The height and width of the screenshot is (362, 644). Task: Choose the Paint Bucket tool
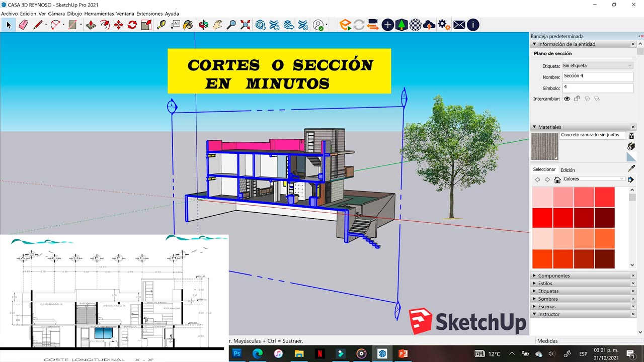[188, 25]
